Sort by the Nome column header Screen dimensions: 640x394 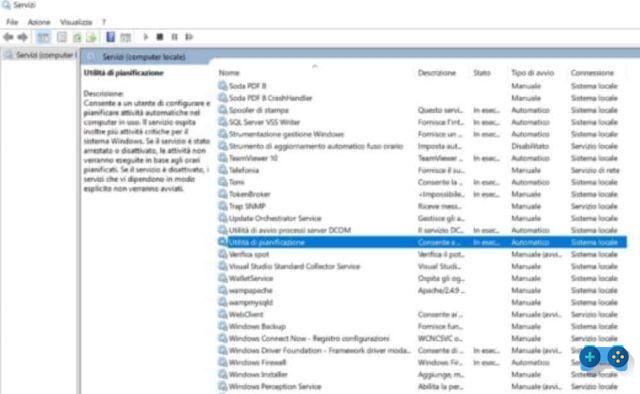229,73
